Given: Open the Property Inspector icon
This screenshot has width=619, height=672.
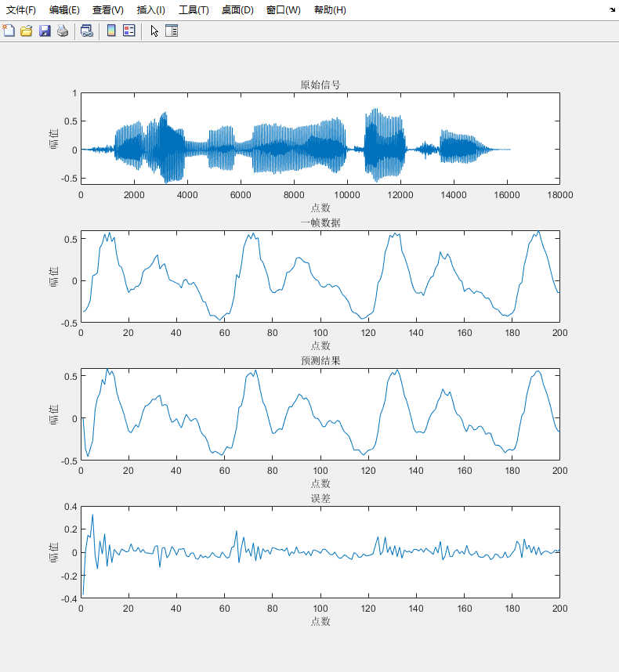Looking at the screenshot, I should [x=172, y=31].
